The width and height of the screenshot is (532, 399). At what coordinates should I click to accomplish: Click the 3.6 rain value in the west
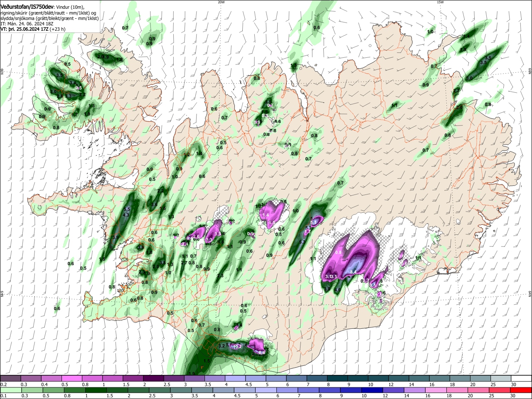(154, 204)
